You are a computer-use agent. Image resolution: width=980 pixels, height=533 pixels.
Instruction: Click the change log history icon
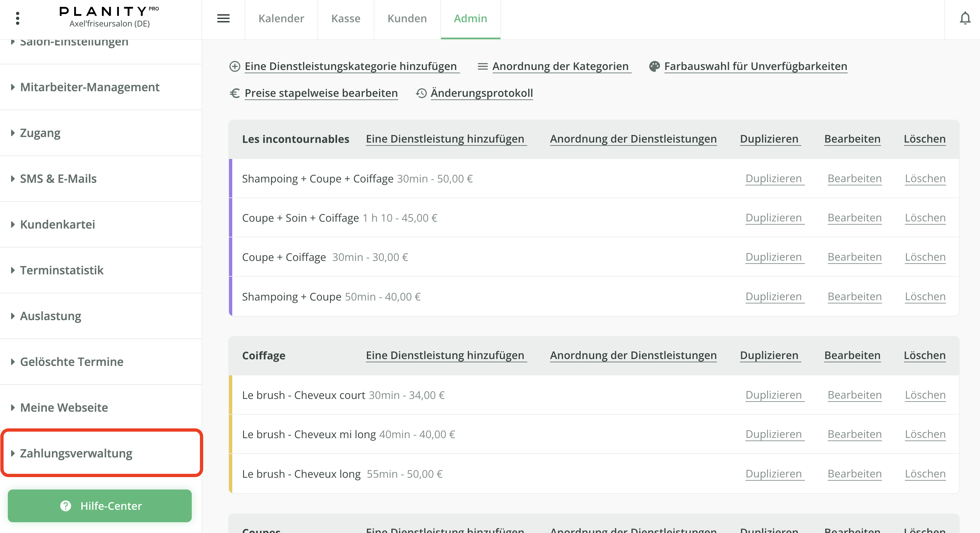coord(421,93)
